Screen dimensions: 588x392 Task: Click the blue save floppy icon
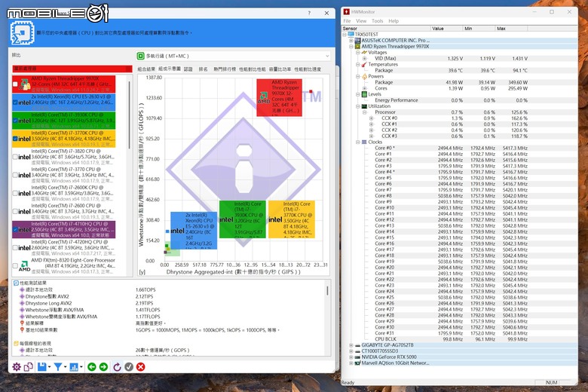pos(41,367)
